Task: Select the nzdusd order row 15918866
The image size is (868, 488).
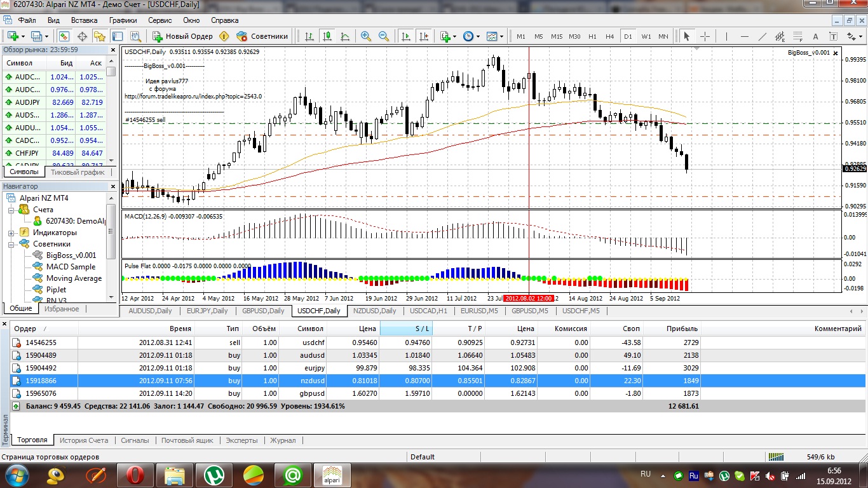Action: click(x=438, y=380)
